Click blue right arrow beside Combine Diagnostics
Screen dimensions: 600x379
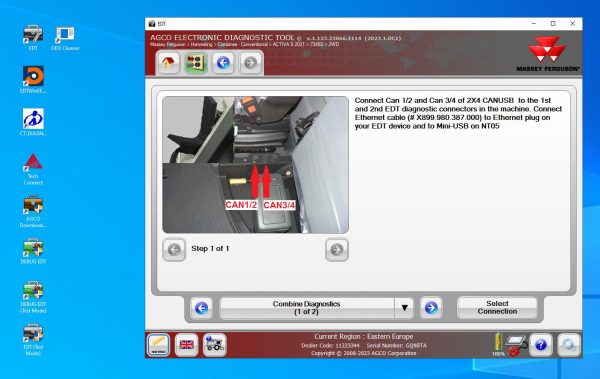pyautogui.click(x=431, y=308)
